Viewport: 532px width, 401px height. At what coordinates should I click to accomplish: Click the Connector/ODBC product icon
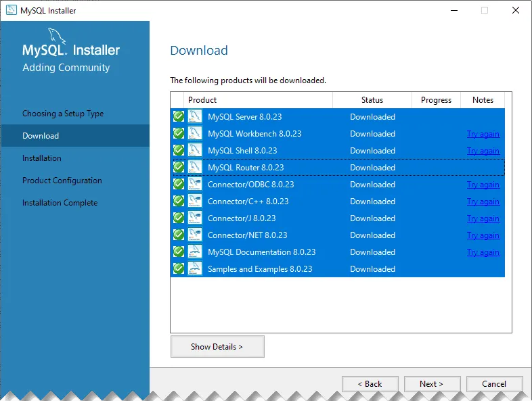click(x=195, y=184)
